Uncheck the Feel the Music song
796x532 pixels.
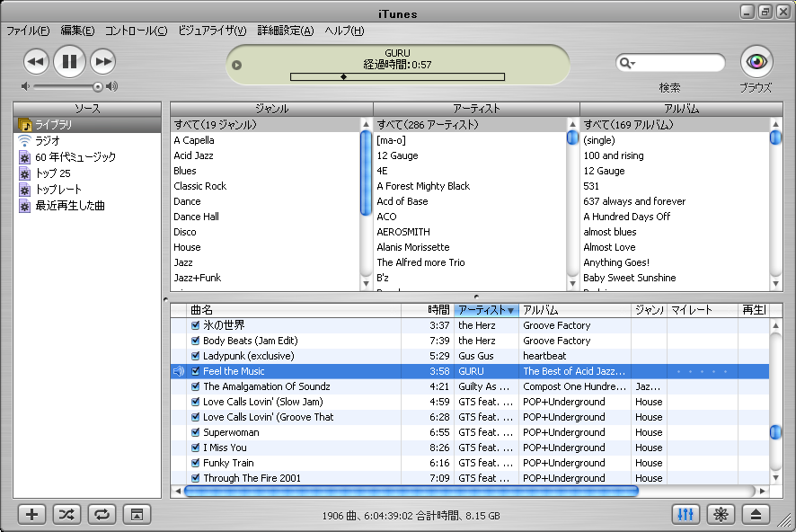pyautogui.click(x=195, y=371)
